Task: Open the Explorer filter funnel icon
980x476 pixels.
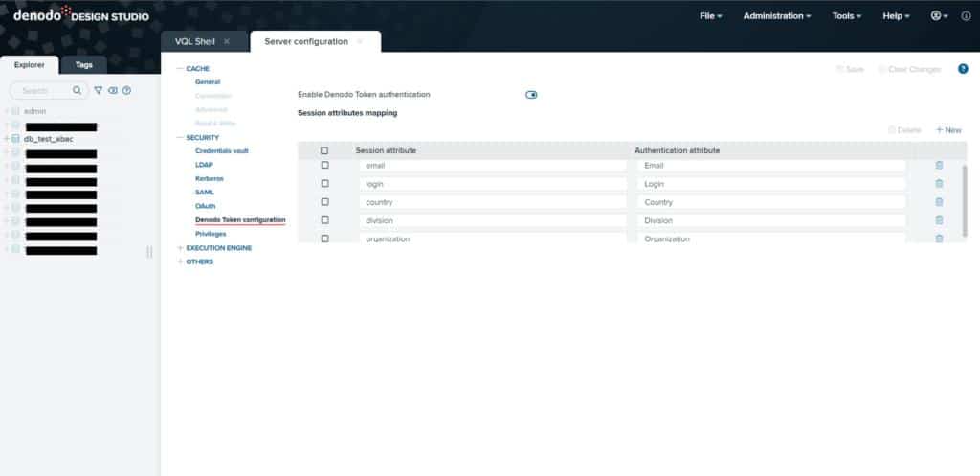Action: 99,91
